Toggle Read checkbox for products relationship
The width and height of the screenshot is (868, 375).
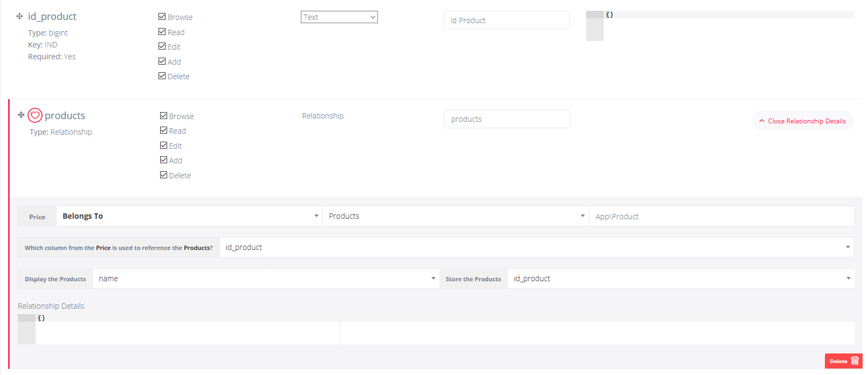[x=163, y=130]
